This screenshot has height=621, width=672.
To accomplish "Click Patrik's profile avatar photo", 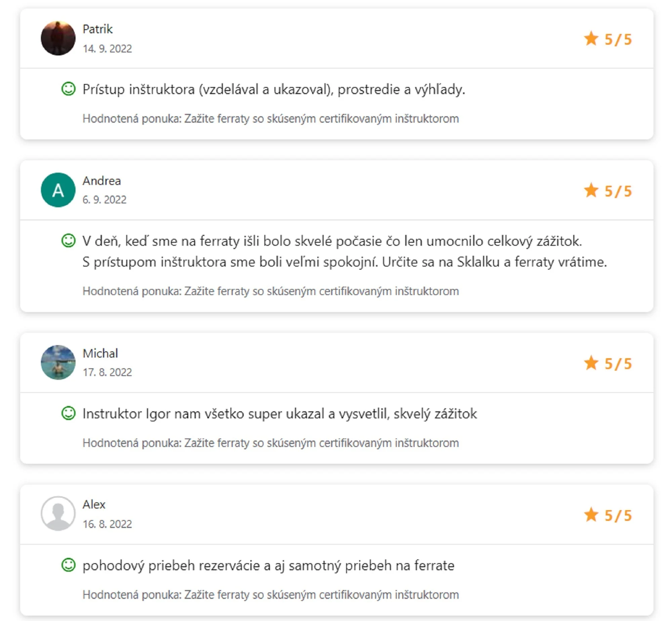I will (58, 38).
